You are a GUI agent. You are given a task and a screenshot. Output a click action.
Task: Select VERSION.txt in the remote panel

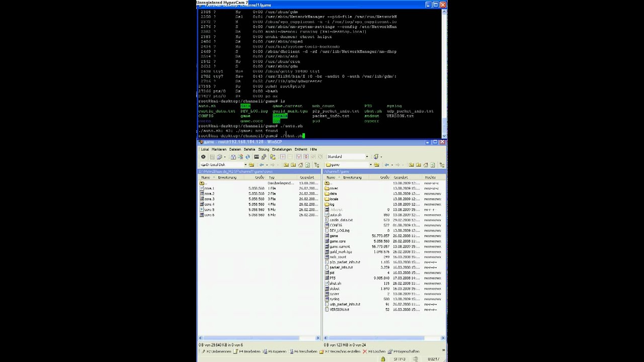[338, 310]
